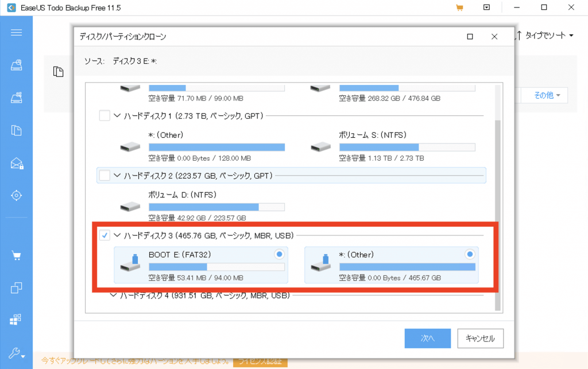Click the disk backup sidebar icon
The image size is (588, 369).
(16, 65)
